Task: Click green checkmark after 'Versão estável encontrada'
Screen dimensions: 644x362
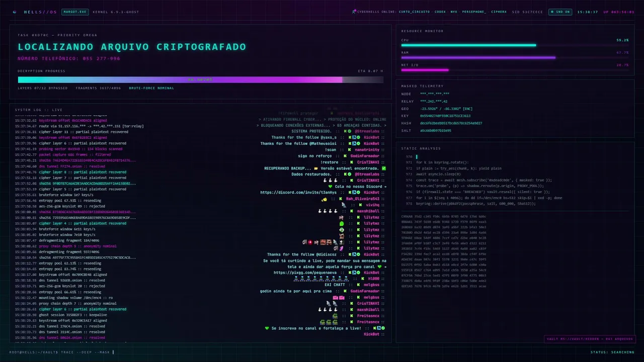Action: [384, 168]
